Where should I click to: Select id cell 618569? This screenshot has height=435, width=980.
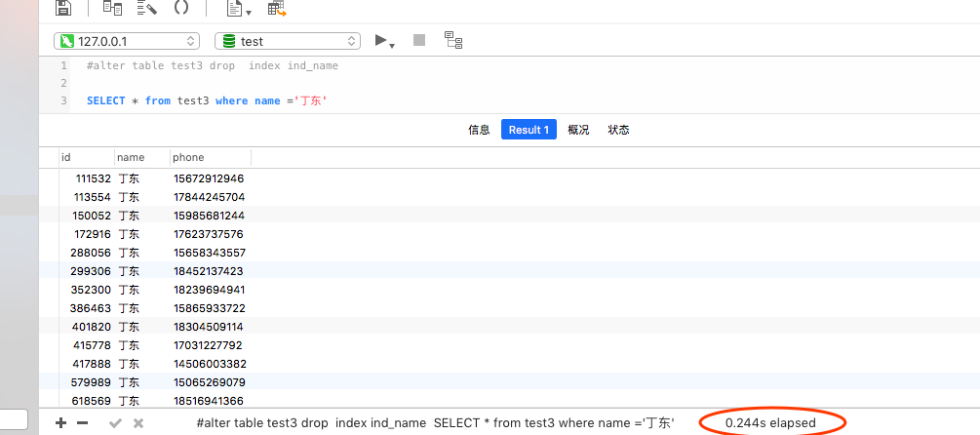(93, 401)
